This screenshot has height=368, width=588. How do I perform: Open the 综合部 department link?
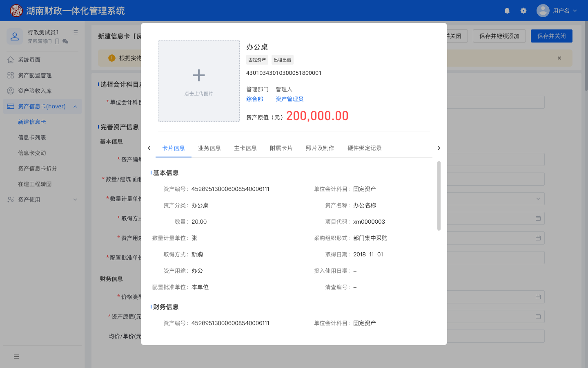pos(254,99)
